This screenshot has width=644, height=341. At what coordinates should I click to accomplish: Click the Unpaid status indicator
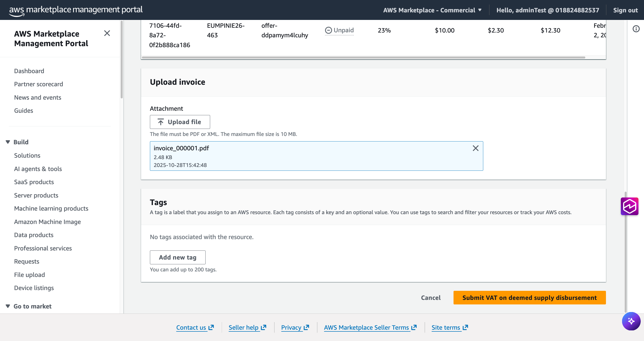click(339, 30)
